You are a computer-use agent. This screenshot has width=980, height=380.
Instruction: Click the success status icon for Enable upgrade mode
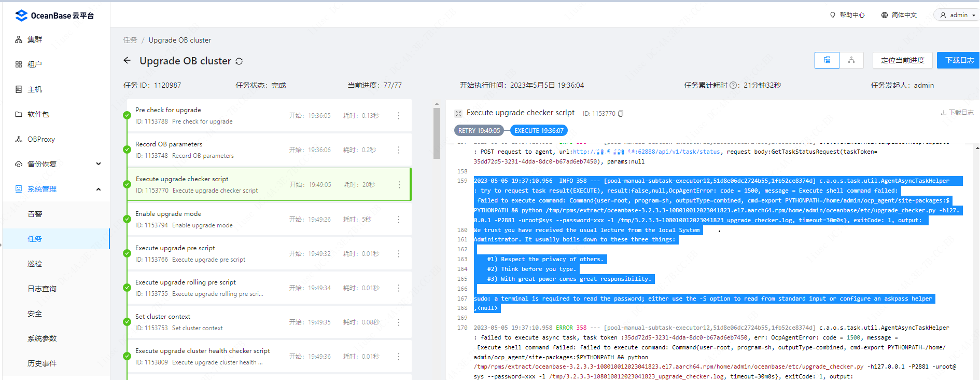click(x=127, y=219)
